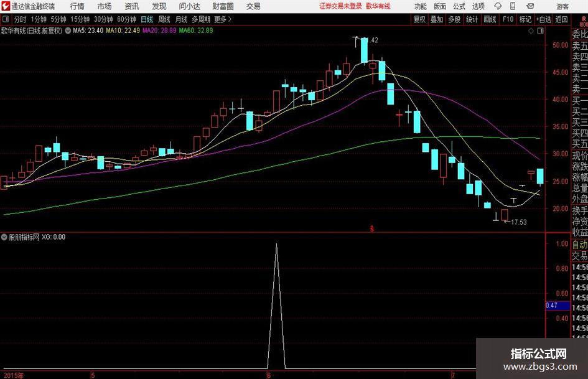Screen dimensions: 588x379
Task: Open the F10 company info button
Action: [508, 19]
